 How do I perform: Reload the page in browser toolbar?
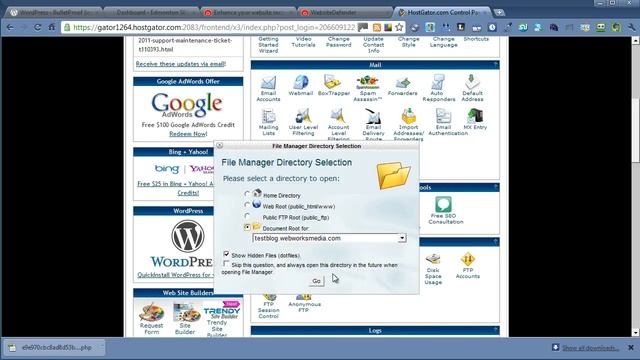click(x=38, y=27)
